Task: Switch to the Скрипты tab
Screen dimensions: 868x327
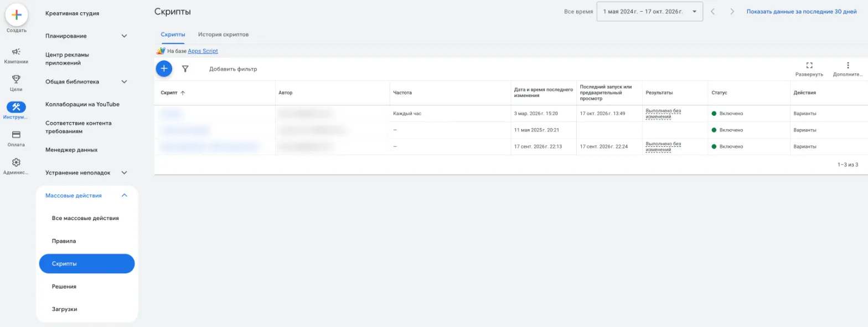Action: click(173, 34)
